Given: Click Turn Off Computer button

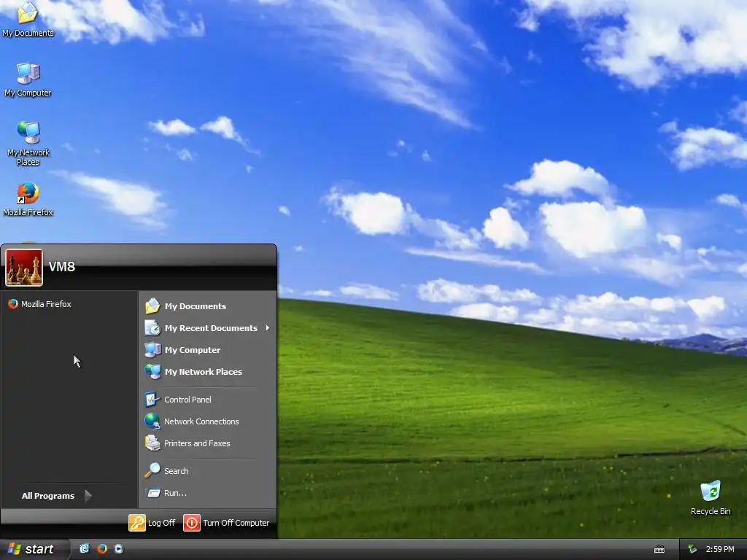Looking at the screenshot, I should click(226, 523).
